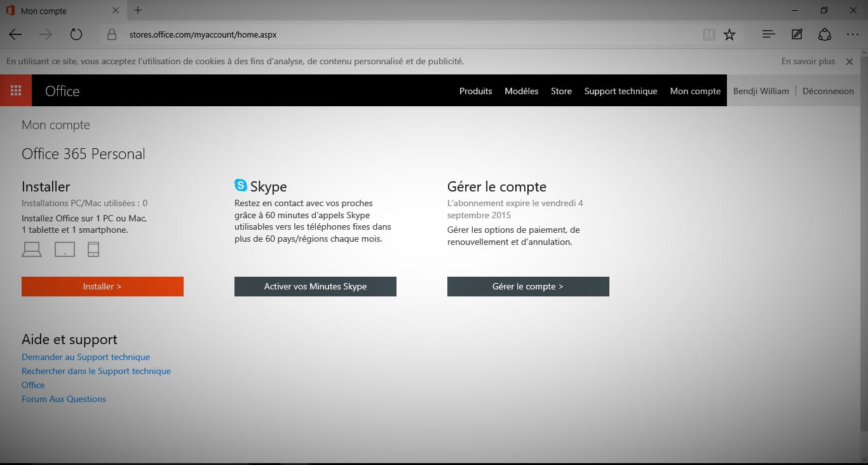Go back with the browser back arrow
Image resolution: width=868 pixels, height=465 pixels.
click(15, 34)
